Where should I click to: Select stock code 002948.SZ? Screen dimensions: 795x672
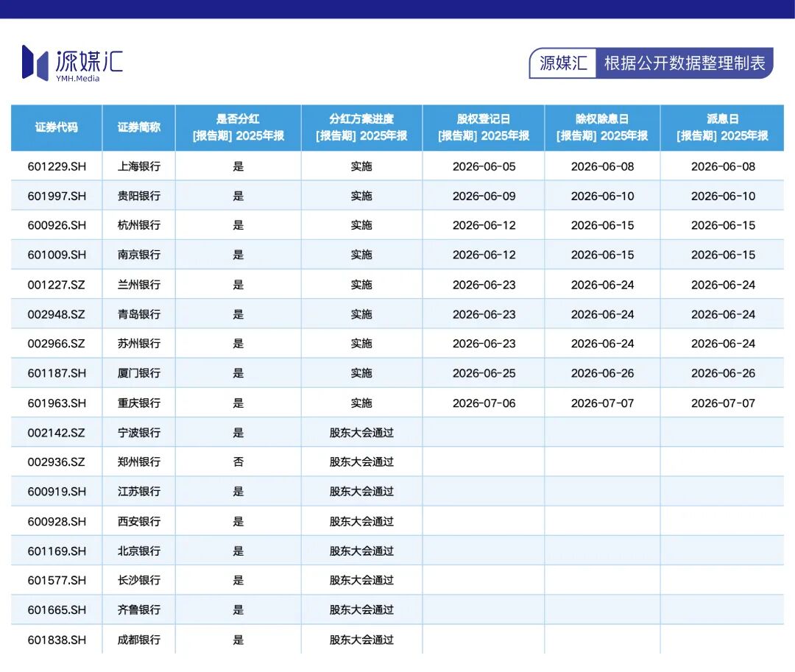(56, 314)
